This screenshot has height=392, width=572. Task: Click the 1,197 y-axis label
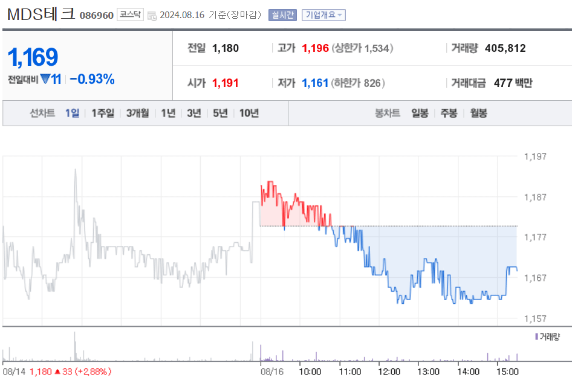535,156
